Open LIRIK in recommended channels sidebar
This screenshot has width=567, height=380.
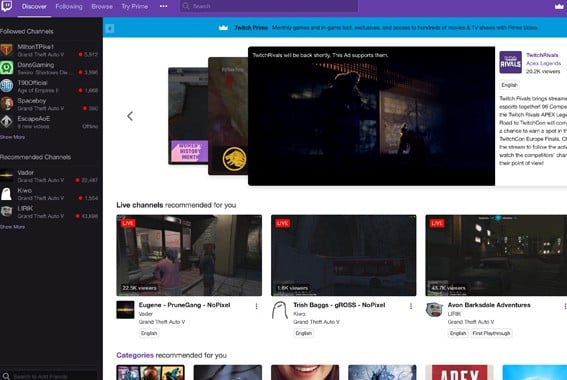pyautogui.click(x=50, y=212)
